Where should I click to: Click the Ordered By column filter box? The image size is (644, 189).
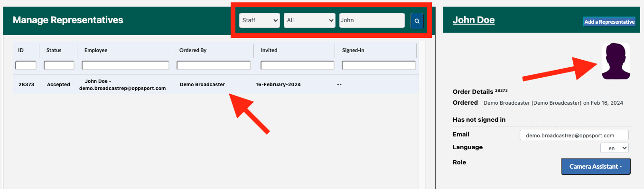click(214, 65)
